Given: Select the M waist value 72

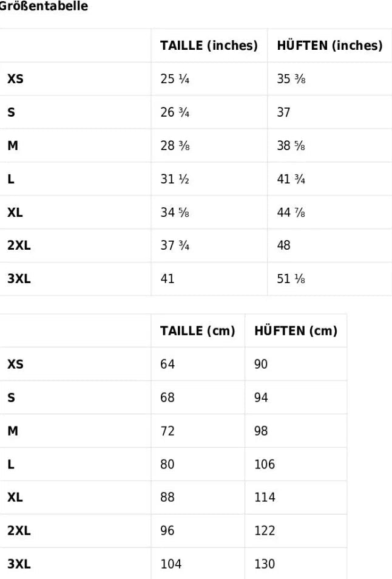Looking at the screenshot, I should click(167, 431).
